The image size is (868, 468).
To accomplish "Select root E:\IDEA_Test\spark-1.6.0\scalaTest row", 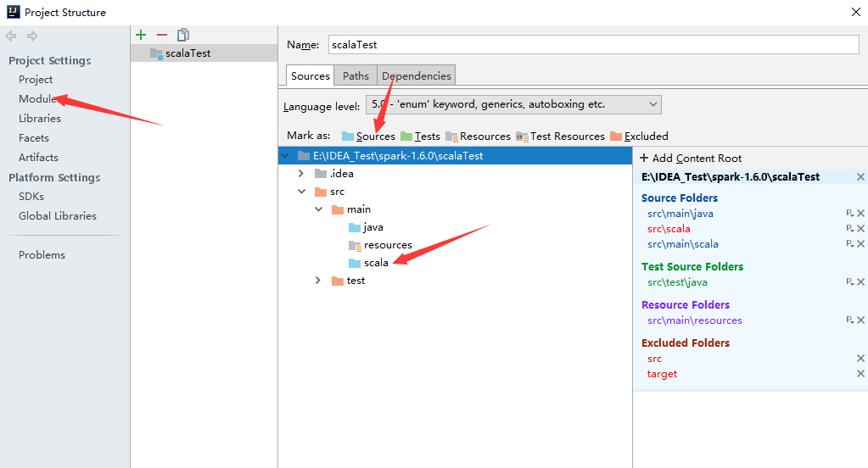I will coord(455,156).
